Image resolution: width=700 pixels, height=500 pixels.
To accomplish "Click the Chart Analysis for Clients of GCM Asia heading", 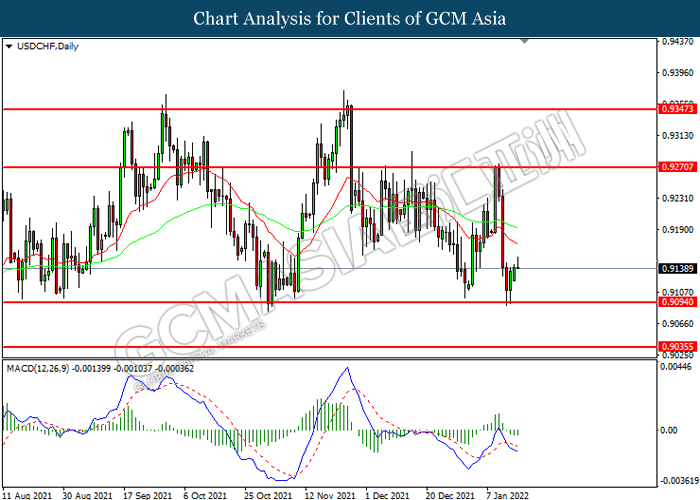I will click(x=350, y=19).
